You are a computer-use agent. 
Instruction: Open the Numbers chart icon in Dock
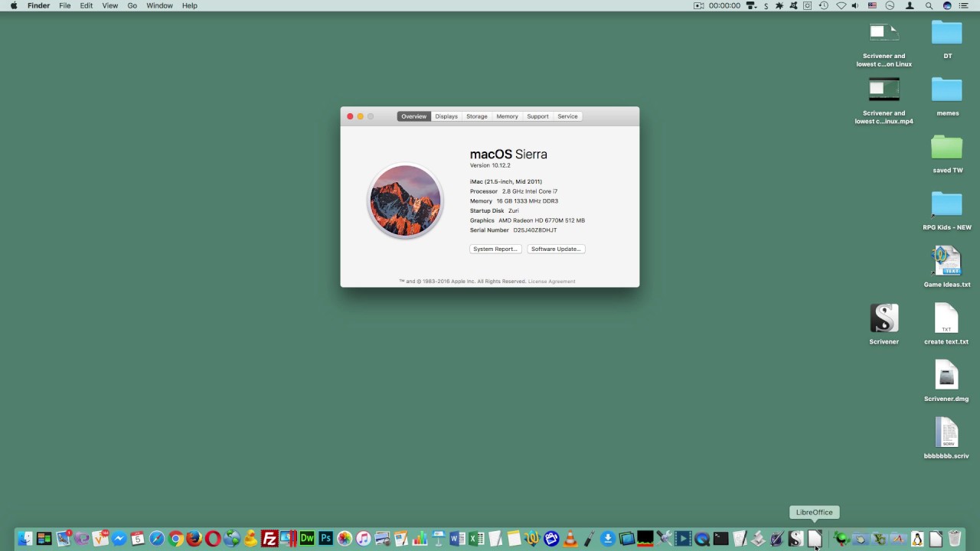tap(420, 539)
